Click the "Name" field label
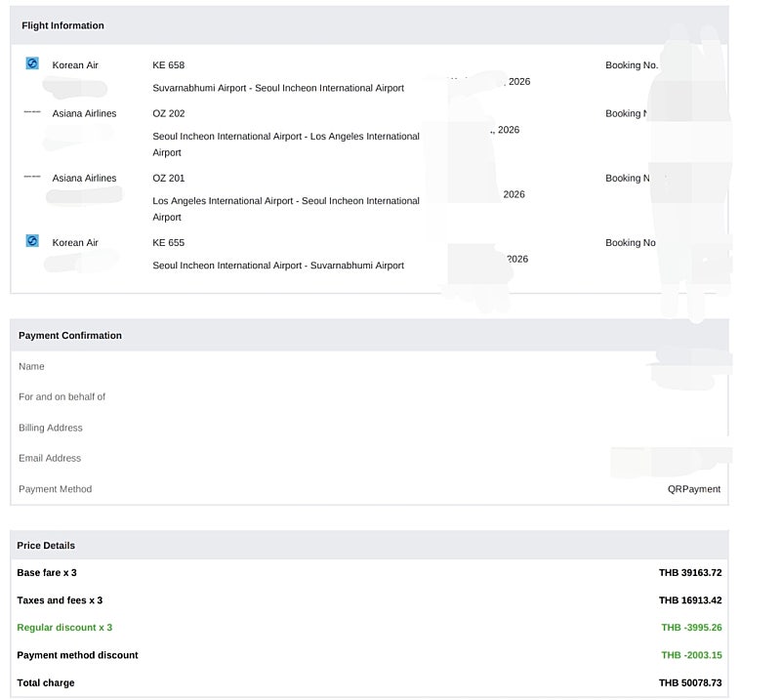This screenshot has height=700, width=781. 31,366
